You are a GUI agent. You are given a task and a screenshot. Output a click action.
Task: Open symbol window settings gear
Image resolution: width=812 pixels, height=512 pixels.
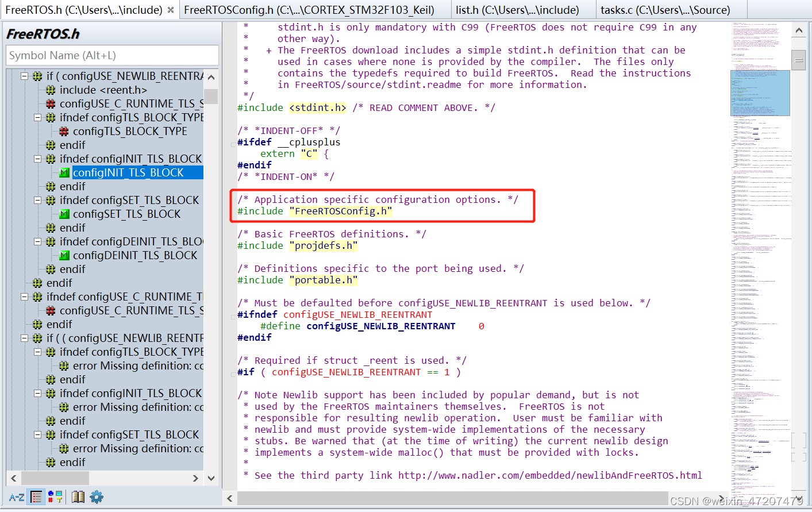(97, 497)
